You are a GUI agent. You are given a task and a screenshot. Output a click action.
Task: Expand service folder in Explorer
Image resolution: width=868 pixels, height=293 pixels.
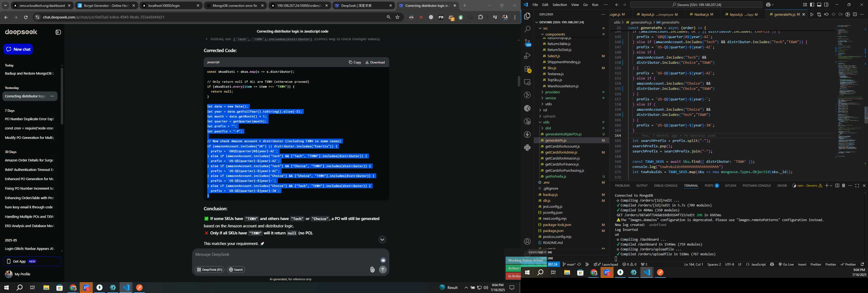[x=542, y=98]
